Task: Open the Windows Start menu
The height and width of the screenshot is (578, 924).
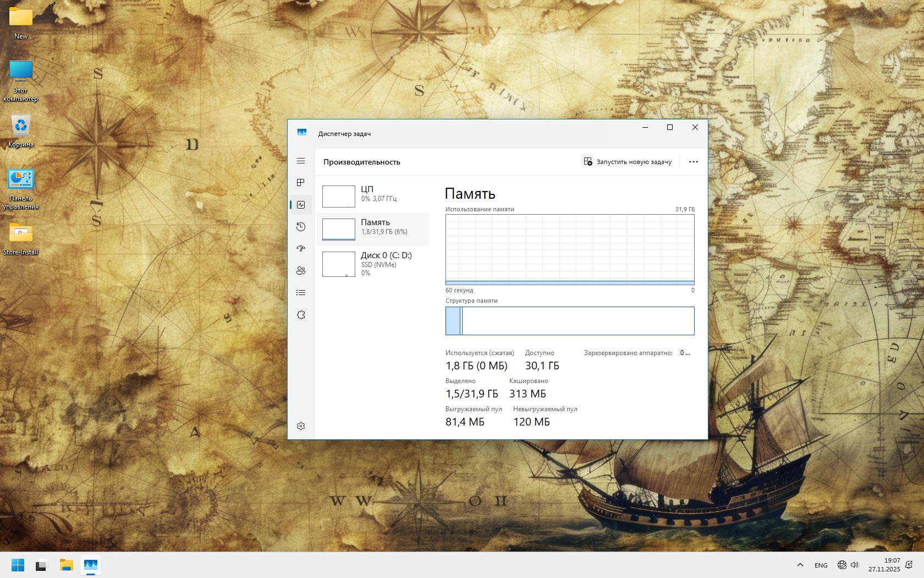Action: click(x=18, y=565)
